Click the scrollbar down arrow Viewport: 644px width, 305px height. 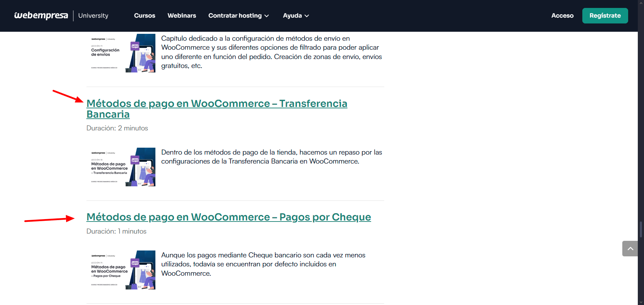click(x=641, y=302)
